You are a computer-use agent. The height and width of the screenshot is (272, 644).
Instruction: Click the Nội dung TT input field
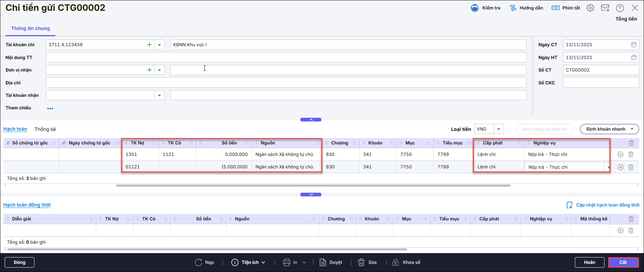286,57
